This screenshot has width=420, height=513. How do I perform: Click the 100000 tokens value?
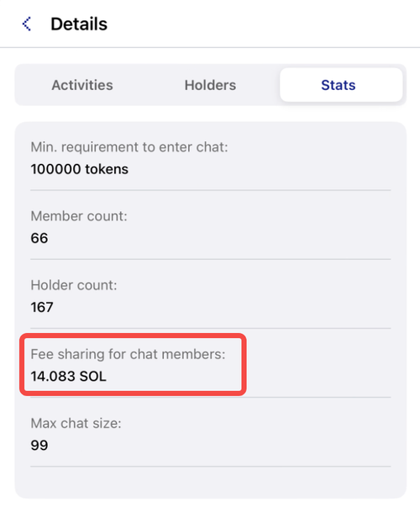(80, 169)
